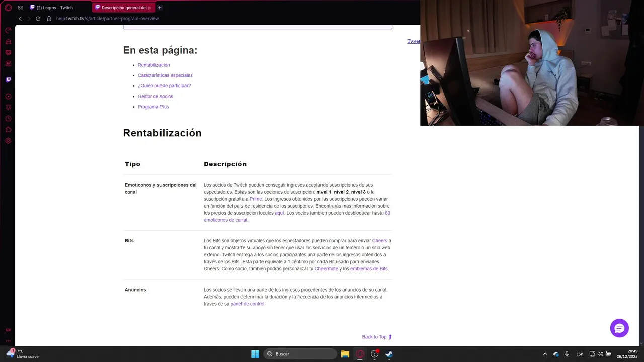Click the help.twitch.tv address bar

108,19
